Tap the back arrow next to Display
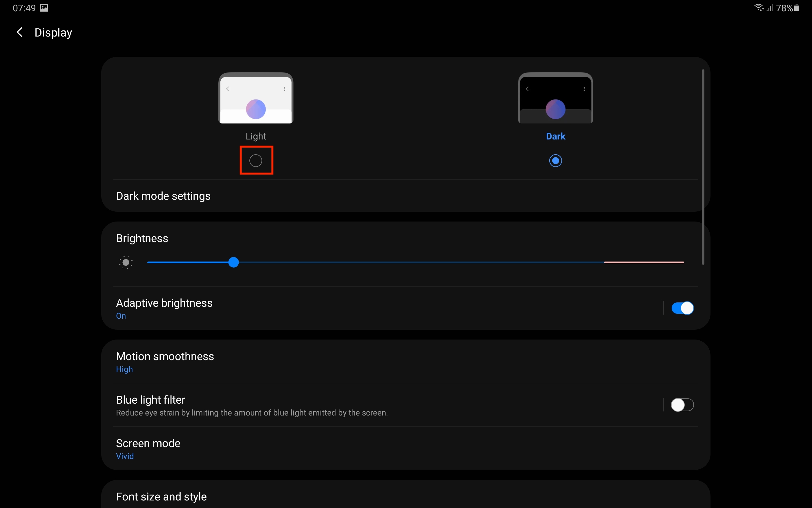The height and width of the screenshot is (508, 812). click(x=20, y=32)
